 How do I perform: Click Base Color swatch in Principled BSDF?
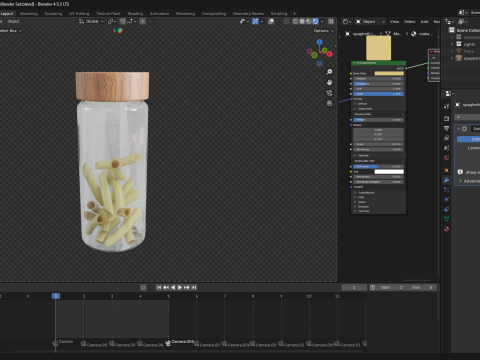pyautogui.click(x=389, y=73)
